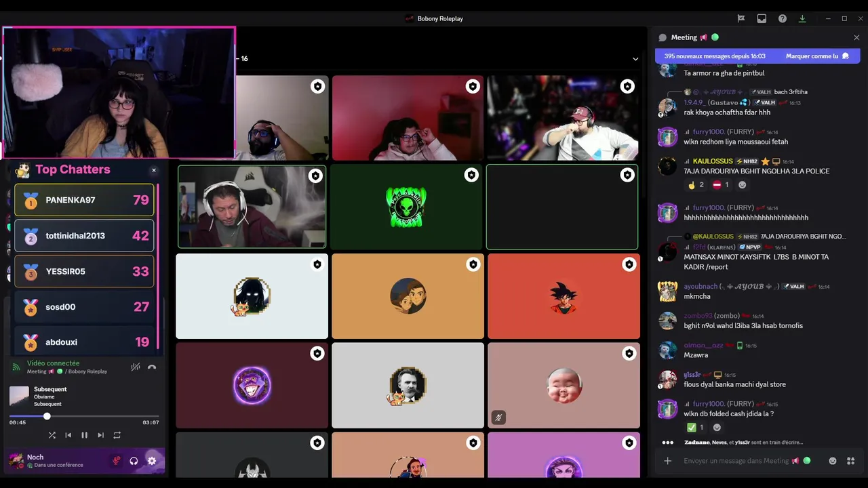Click badge on red-lit webcam tile
Image resolution: width=868 pixels, height=488 pixels.
click(473, 86)
